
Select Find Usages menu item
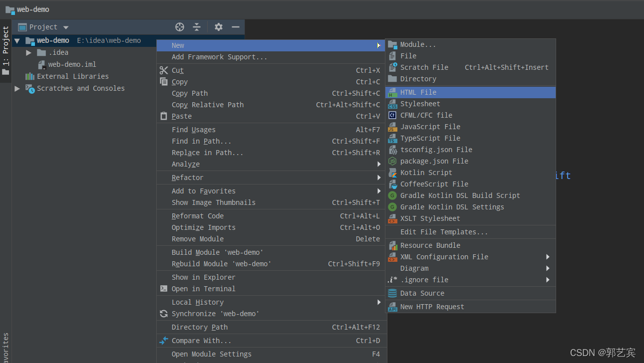coord(271,130)
